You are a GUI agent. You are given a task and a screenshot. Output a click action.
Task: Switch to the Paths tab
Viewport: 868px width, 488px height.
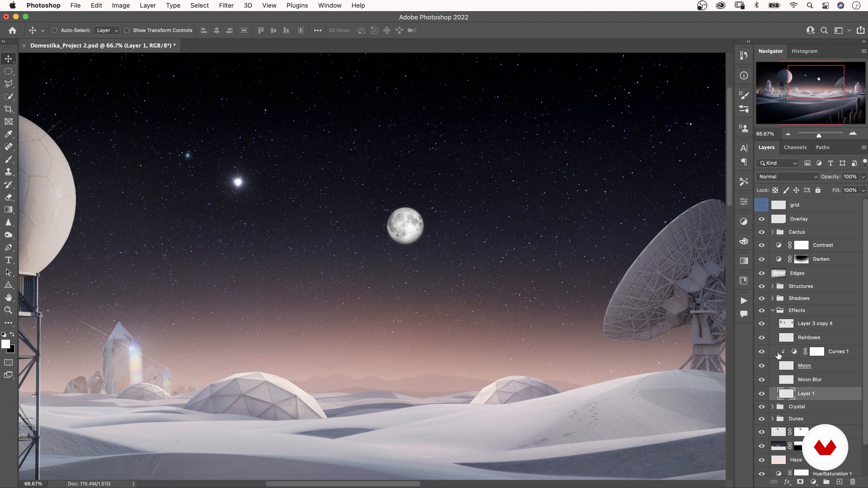822,147
